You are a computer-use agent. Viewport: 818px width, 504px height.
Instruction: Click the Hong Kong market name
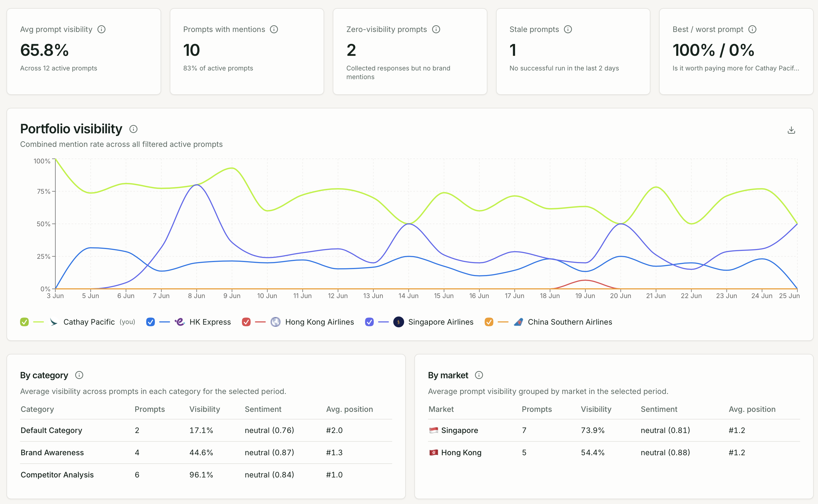pyautogui.click(x=461, y=453)
